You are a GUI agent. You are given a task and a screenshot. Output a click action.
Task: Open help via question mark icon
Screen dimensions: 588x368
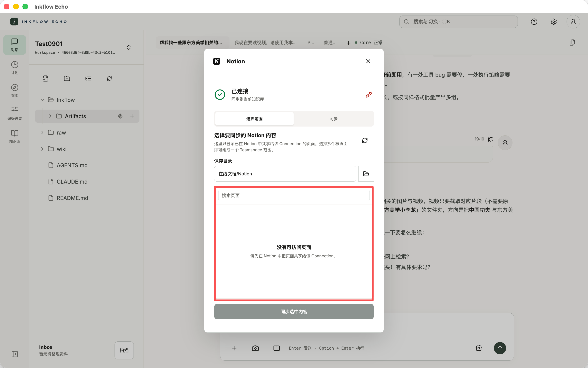tap(534, 22)
